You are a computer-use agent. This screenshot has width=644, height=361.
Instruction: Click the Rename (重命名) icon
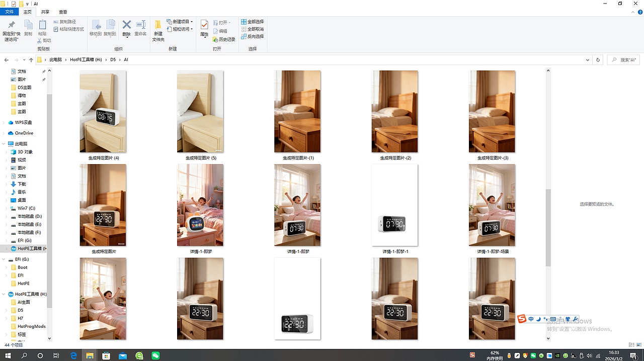pyautogui.click(x=140, y=25)
